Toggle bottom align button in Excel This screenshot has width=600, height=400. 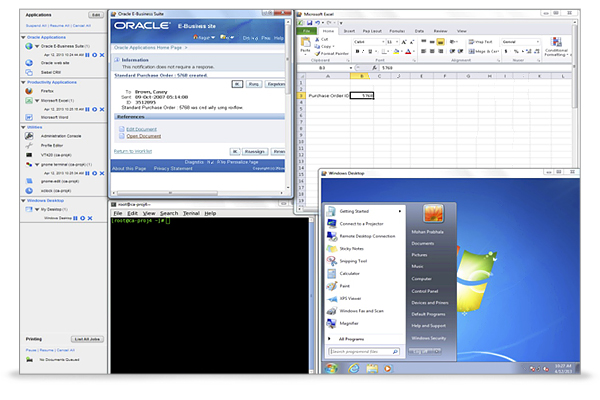coord(440,42)
